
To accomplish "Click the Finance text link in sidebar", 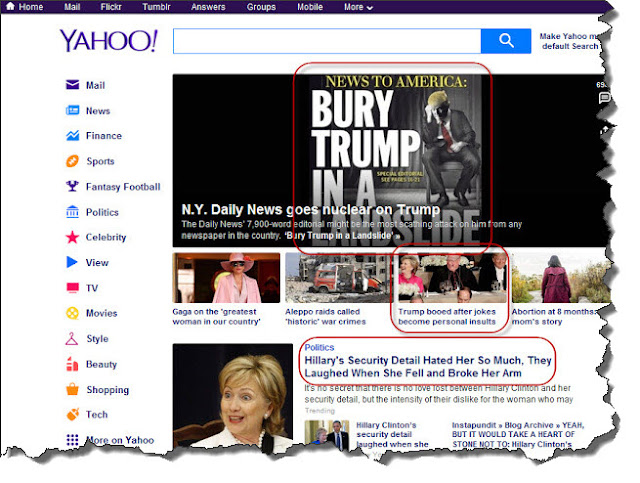I will coord(104,136).
